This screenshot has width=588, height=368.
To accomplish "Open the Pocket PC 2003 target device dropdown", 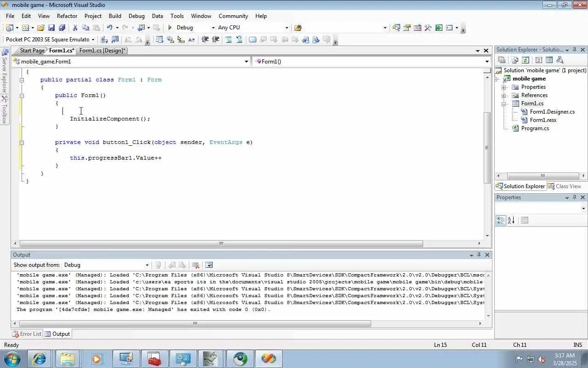I will 93,40.
